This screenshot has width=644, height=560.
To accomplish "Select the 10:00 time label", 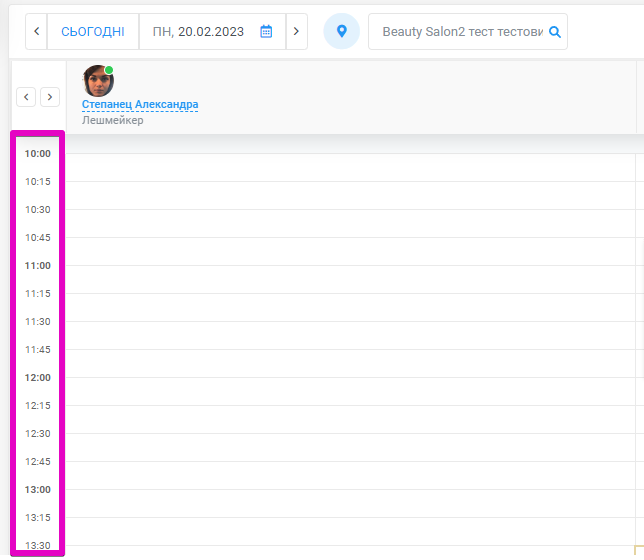I will click(x=38, y=154).
